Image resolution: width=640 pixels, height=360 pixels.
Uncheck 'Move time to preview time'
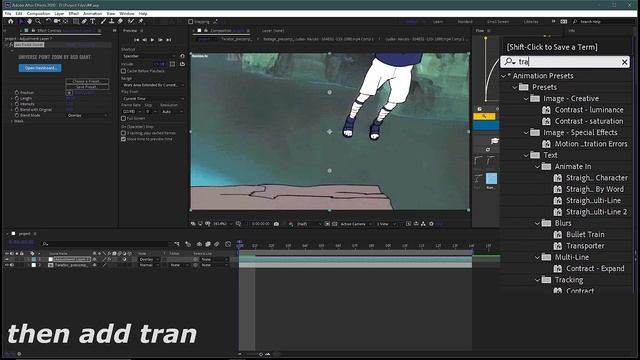point(123,139)
